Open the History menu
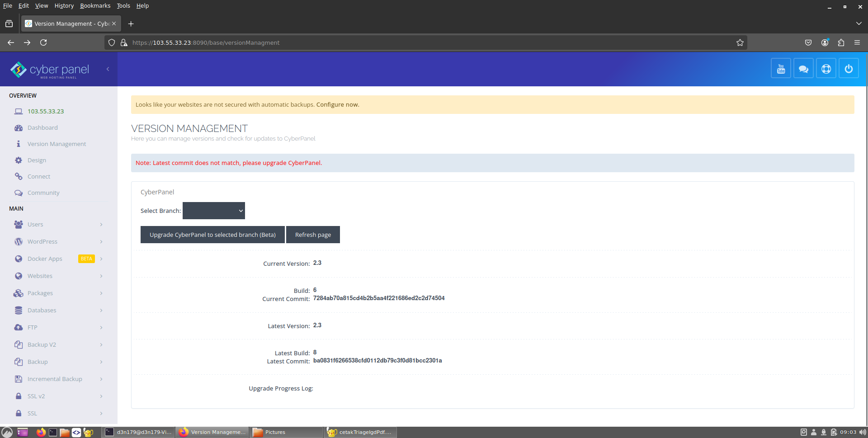This screenshot has width=868, height=438. [x=64, y=5]
